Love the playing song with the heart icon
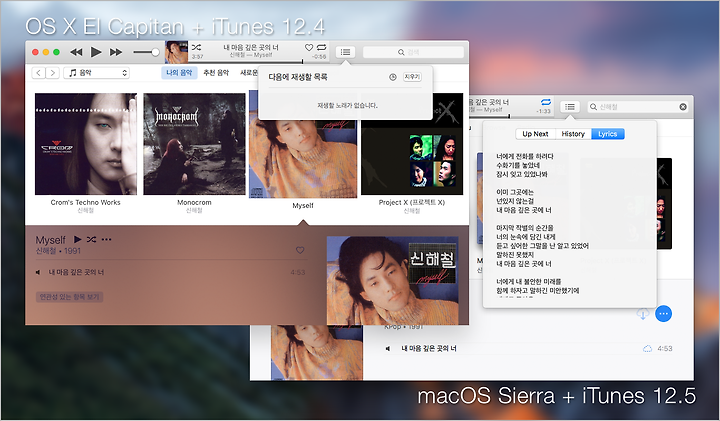Image resolution: width=720 pixels, height=421 pixels. tap(309, 47)
